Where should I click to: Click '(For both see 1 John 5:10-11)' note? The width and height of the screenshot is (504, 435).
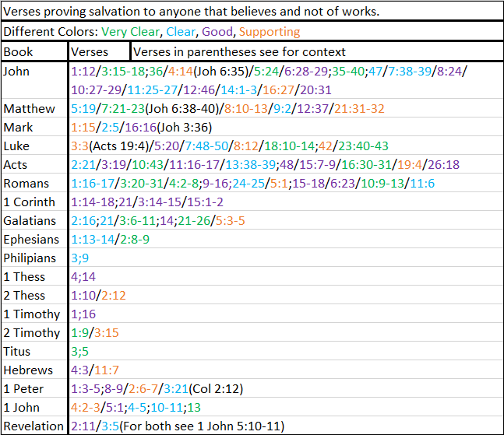[x=203, y=426]
